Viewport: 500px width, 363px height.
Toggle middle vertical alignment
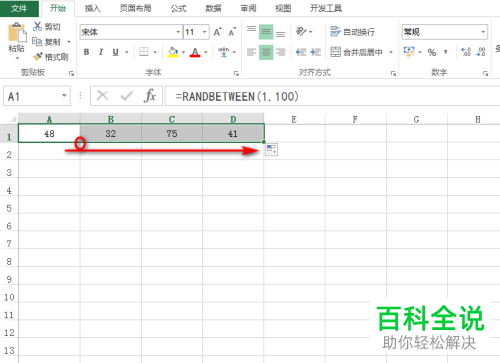click(x=266, y=32)
